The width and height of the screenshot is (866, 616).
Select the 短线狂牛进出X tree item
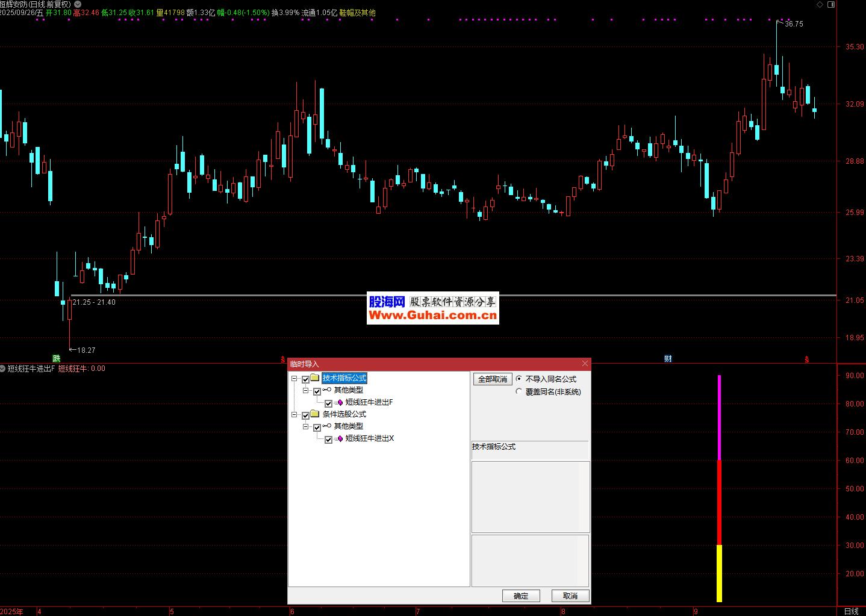pos(369,438)
